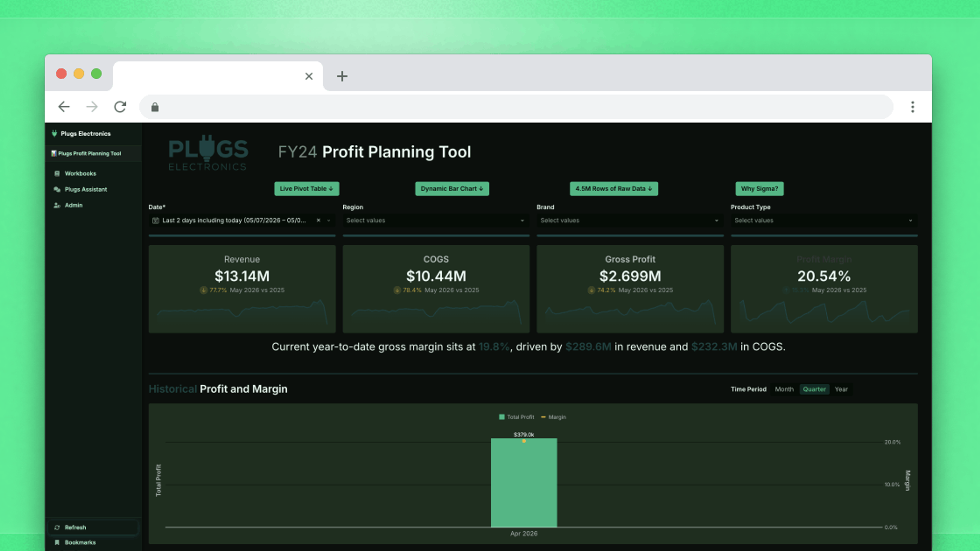Open Plugs Assistant in the sidebar
This screenshot has width=980, height=551.
[x=85, y=189]
